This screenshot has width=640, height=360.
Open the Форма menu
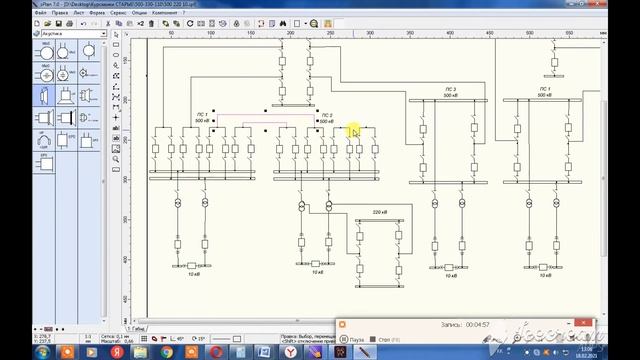click(x=97, y=13)
